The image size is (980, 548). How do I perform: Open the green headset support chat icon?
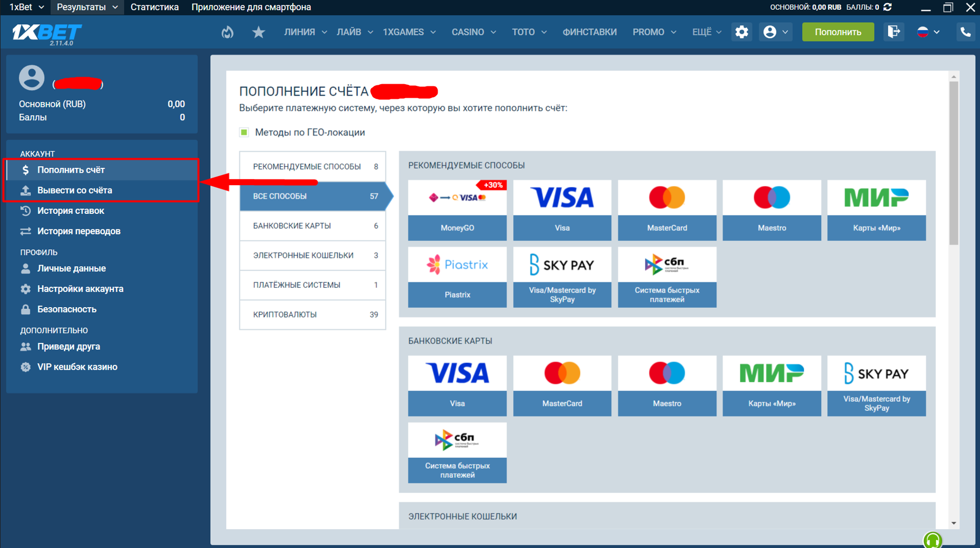pyautogui.click(x=932, y=540)
